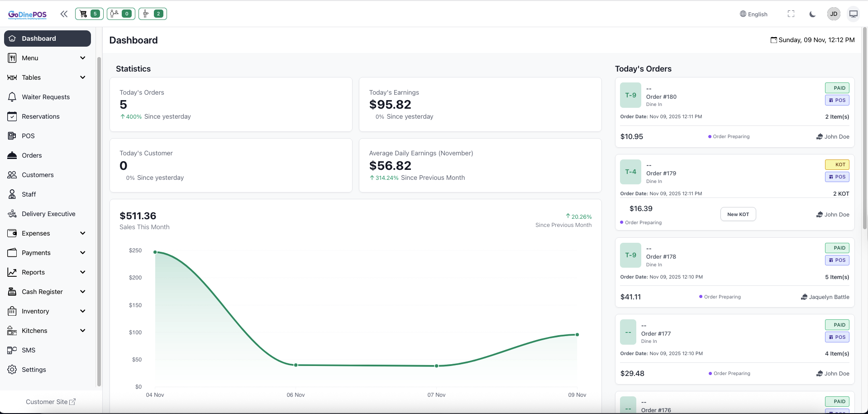Expand the Inventory sidebar section
Image resolution: width=868 pixels, height=414 pixels.
(x=47, y=311)
